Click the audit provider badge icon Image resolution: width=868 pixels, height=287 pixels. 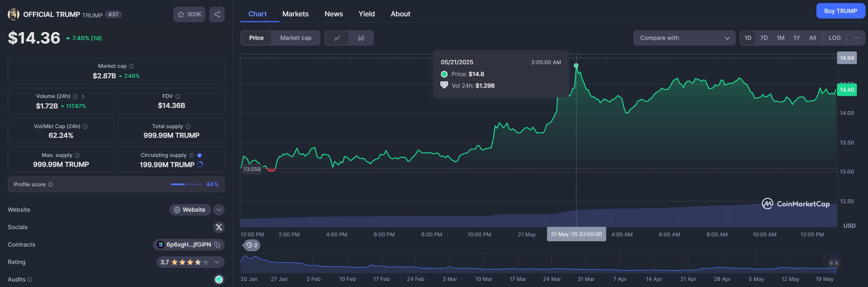219,279
